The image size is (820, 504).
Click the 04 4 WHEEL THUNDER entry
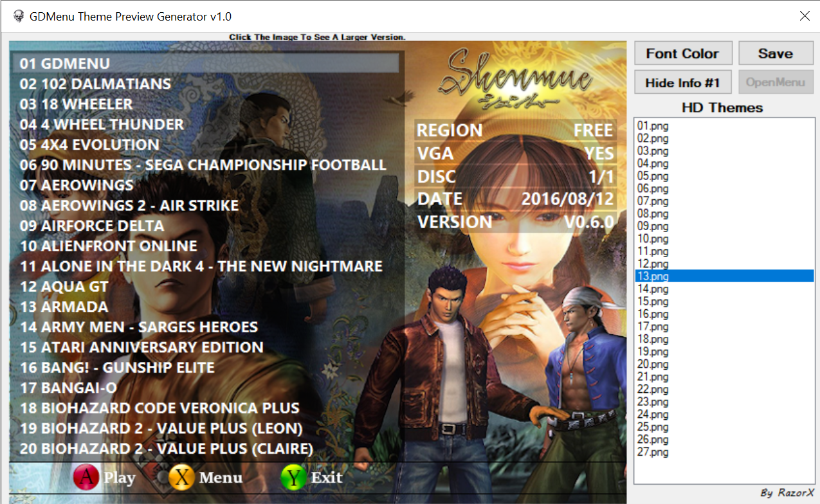102,124
